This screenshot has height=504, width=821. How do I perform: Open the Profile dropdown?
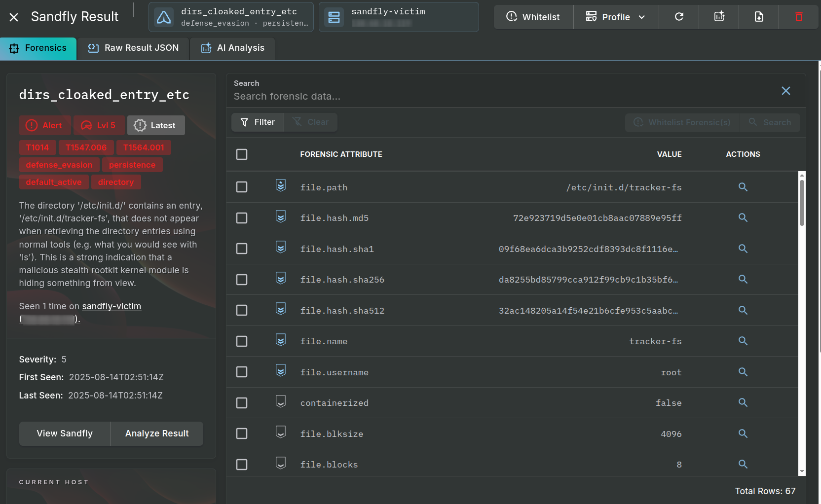616,17
